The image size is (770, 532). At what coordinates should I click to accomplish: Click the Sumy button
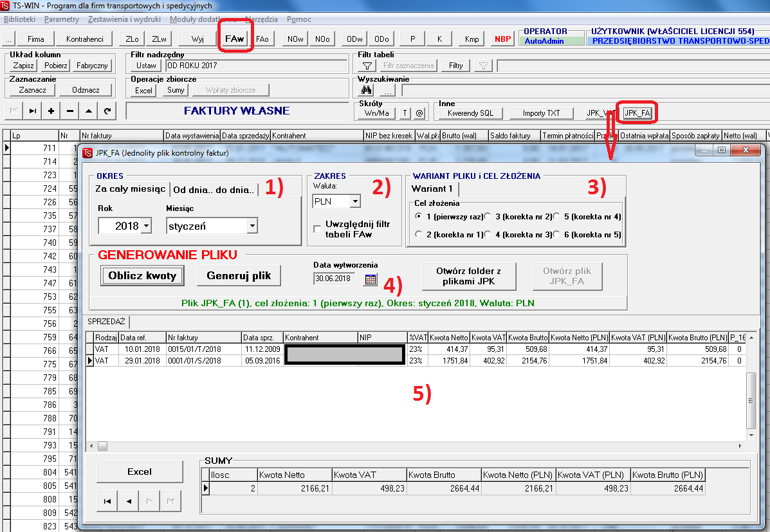pyautogui.click(x=176, y=90)
